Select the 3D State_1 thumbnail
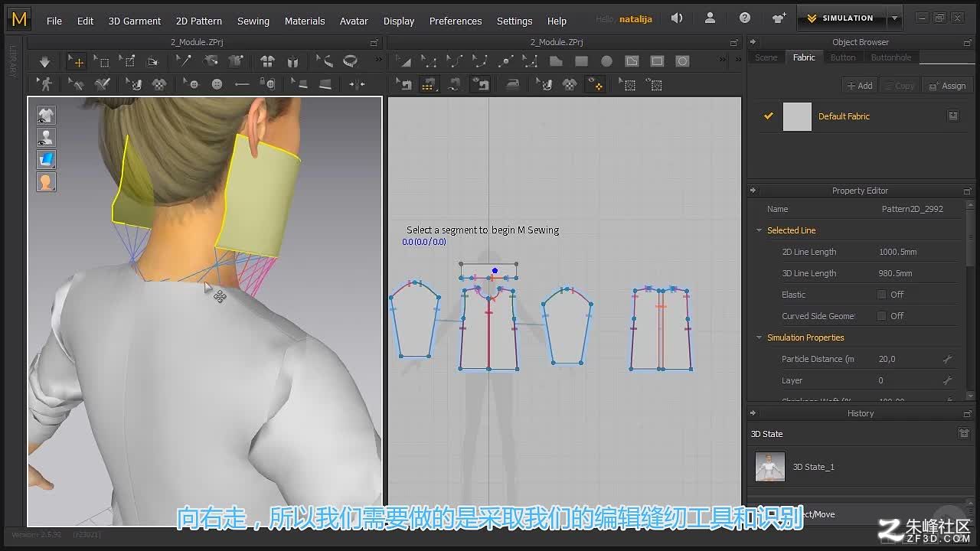The height and width of the screenshot is (551, 980). (770, 467)
